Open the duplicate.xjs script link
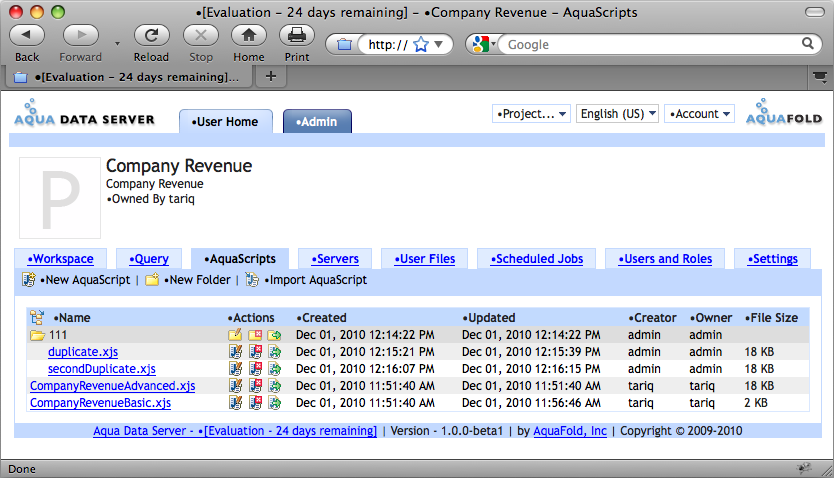This screenshot has height=478, width=834. click(83, 352)
